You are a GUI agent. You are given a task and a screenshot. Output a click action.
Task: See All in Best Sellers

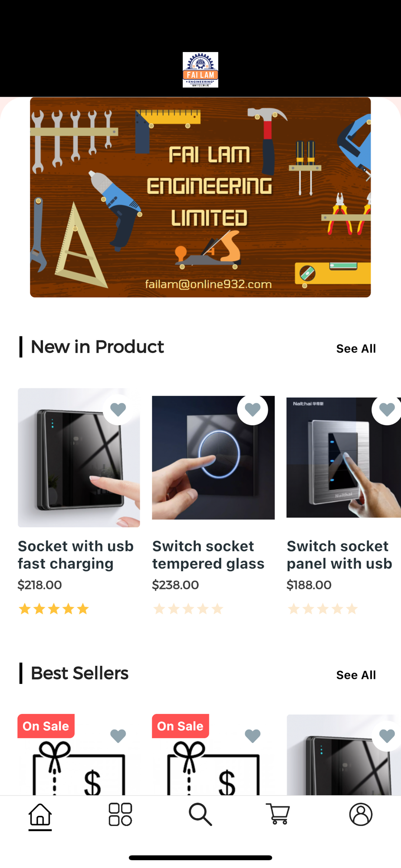(x=356, y=675)
